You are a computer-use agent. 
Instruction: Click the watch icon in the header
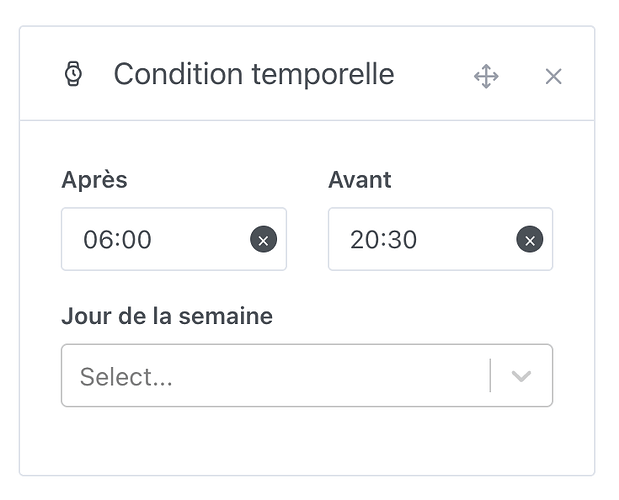click(73, 74)
